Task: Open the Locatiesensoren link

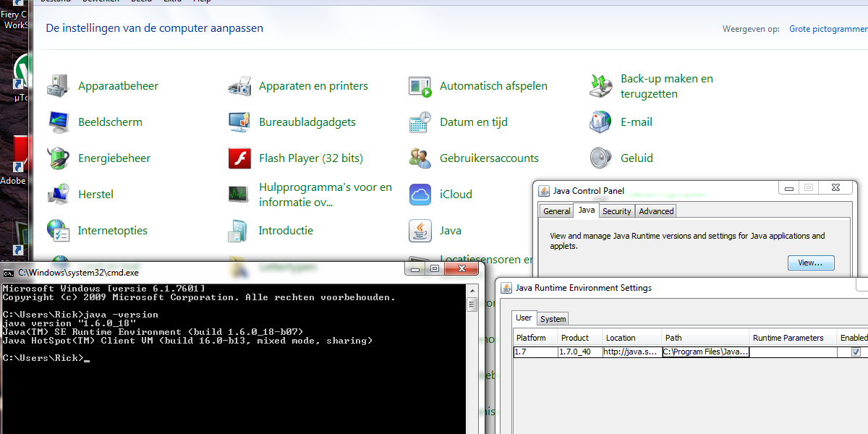Action: pyautogui.click(x=486, y=259)
